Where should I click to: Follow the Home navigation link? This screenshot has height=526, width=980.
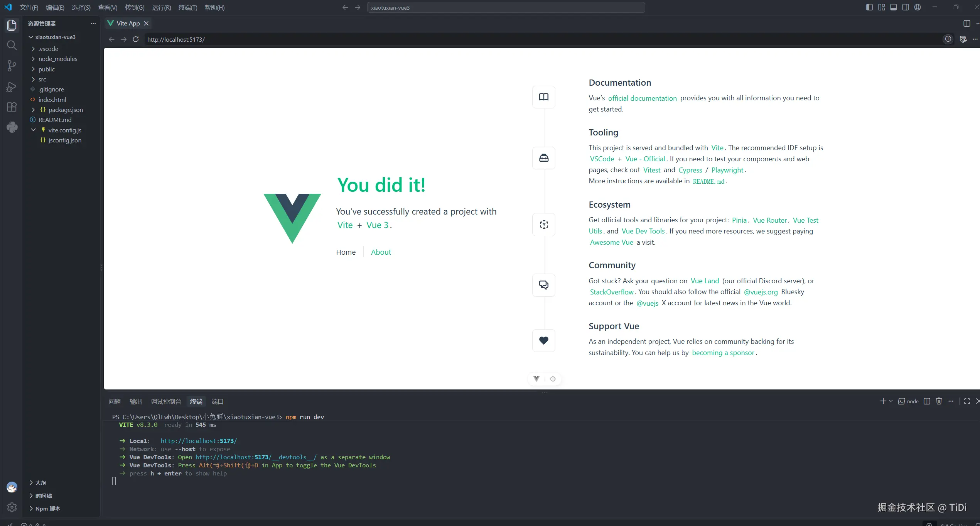coord(346,252)
